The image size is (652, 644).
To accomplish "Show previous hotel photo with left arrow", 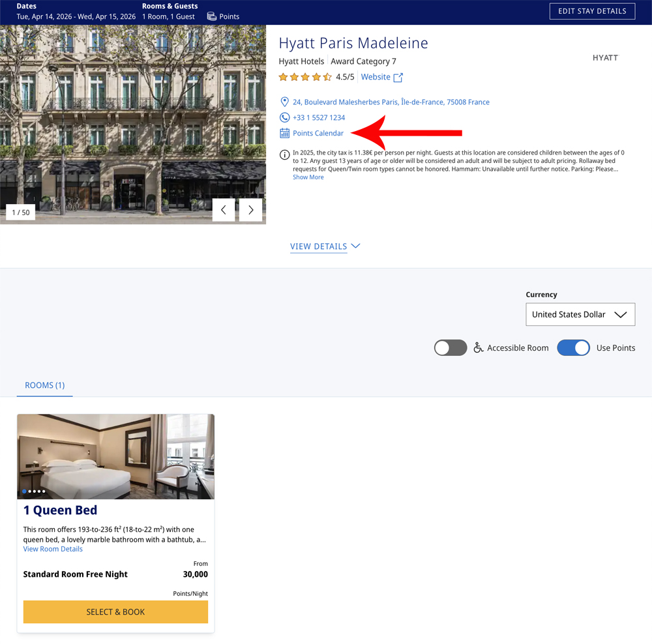I will [x=224, y=210].
